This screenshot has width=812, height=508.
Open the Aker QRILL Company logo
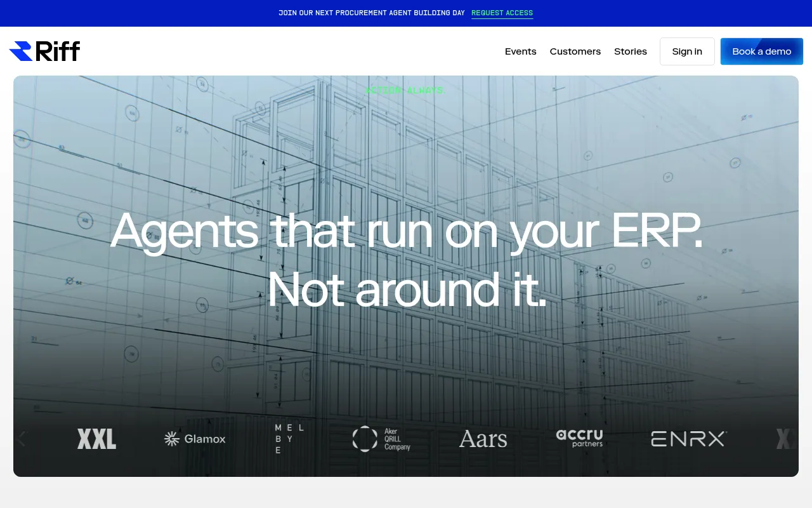pos(381,439)
